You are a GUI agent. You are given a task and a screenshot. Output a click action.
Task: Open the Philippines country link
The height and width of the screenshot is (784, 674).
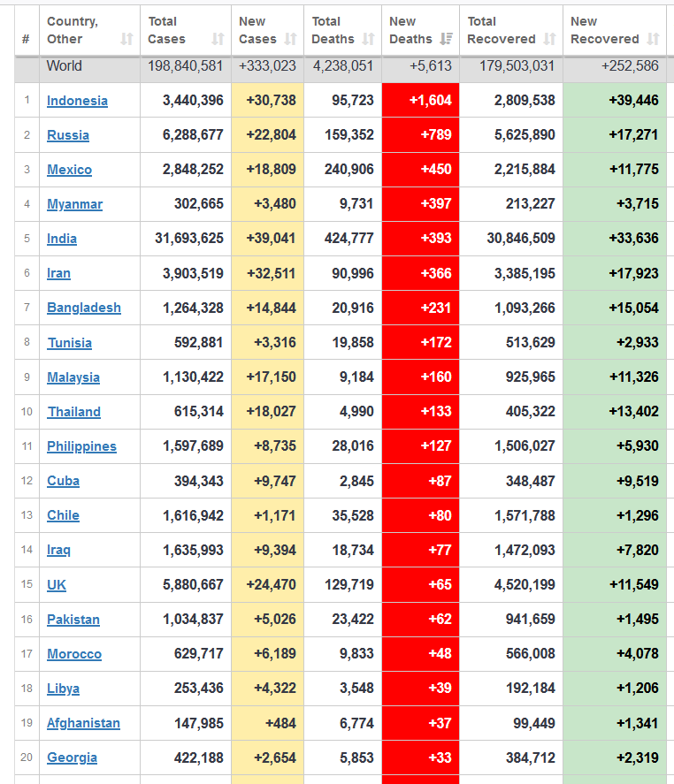81,446
